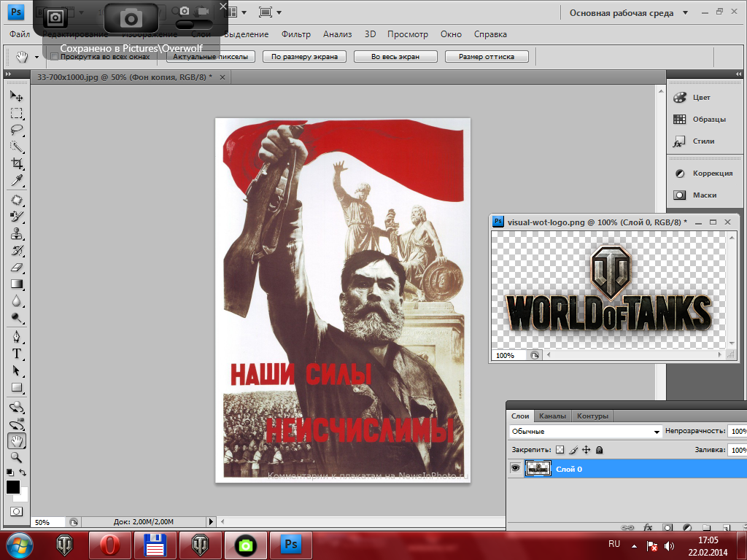
Task: Toggle lock image pixels
Action: click(x=573, y=449)
